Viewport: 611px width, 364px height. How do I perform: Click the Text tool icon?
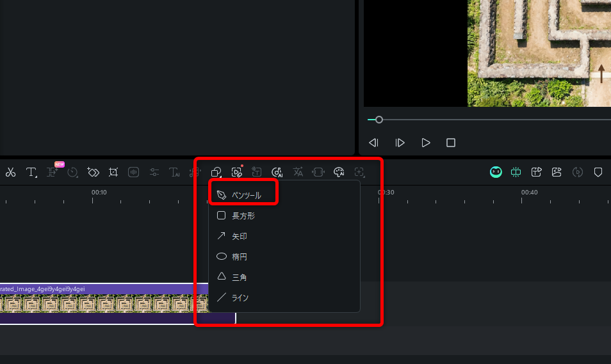[x=31, y=172]
